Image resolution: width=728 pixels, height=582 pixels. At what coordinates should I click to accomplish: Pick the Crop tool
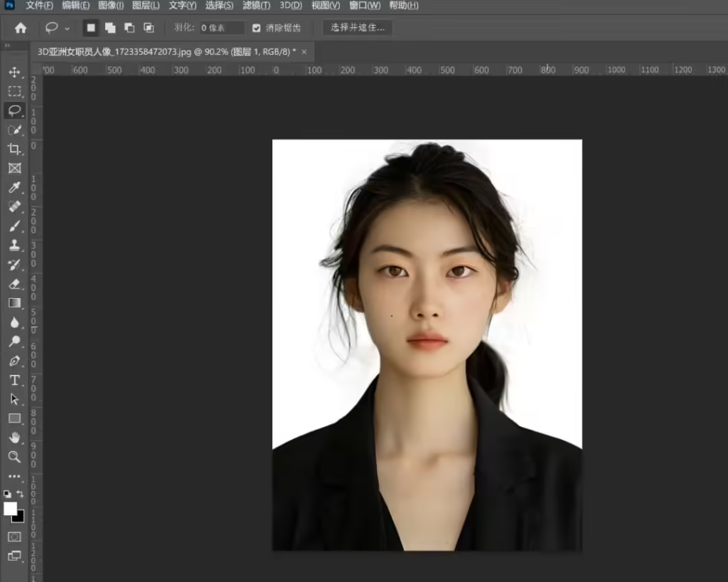(x=14, y=149)
